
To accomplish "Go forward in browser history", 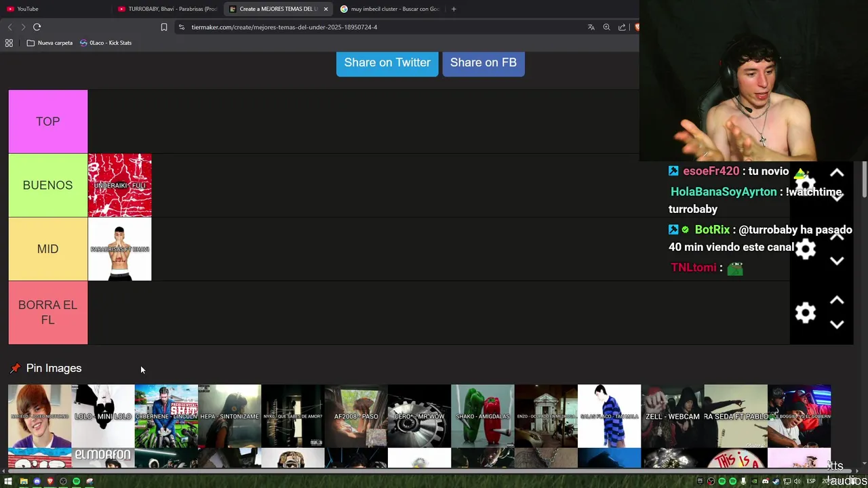I will point(23,27).
